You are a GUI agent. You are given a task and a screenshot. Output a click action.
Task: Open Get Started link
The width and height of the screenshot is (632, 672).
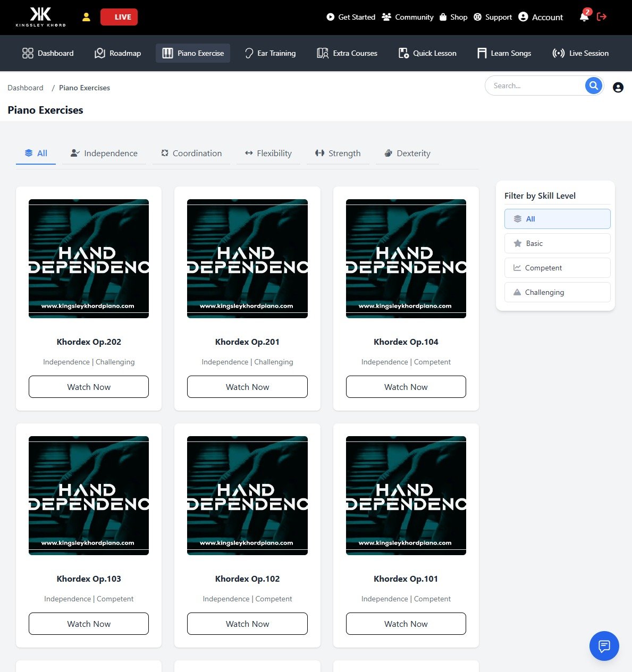(351, 17)
